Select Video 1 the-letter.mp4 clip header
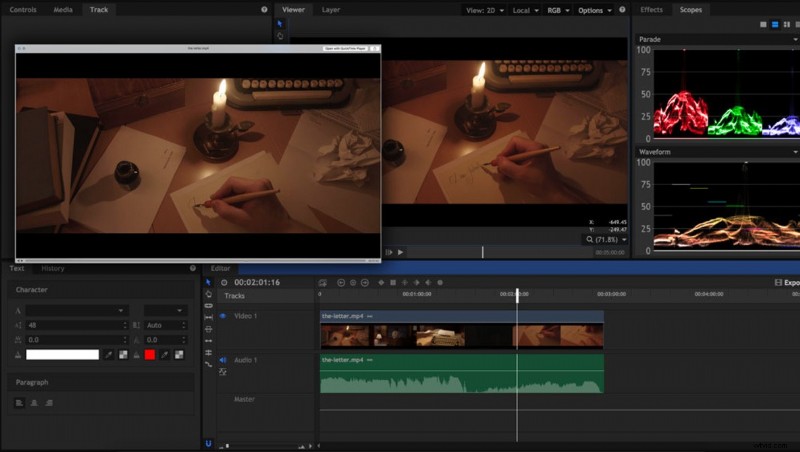Image resolution: width=800 pixels, height=452 pixels. 462,316
